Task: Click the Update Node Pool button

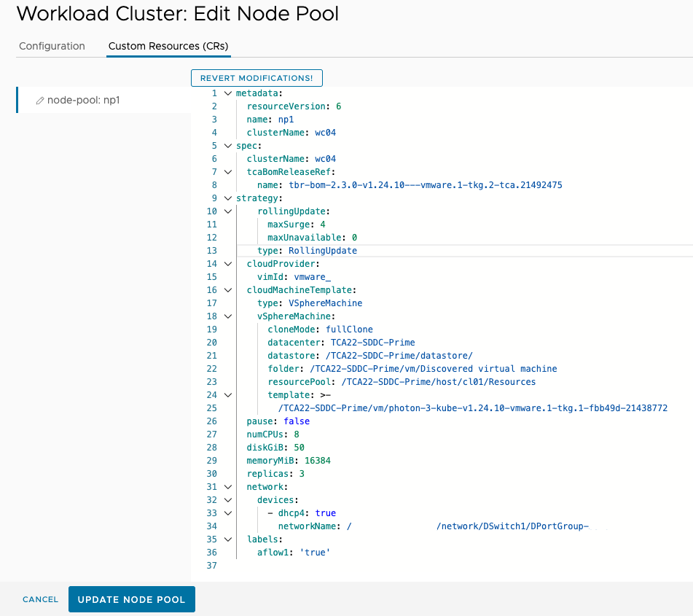Action: click(x=132, y=599)
